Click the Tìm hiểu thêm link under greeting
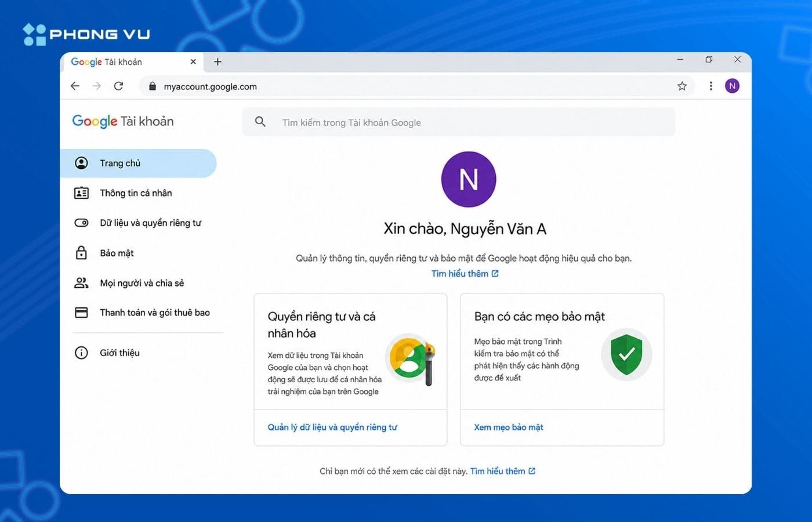Image resolution: width=812 pixels, height=522 pixels. click(465, 274)
